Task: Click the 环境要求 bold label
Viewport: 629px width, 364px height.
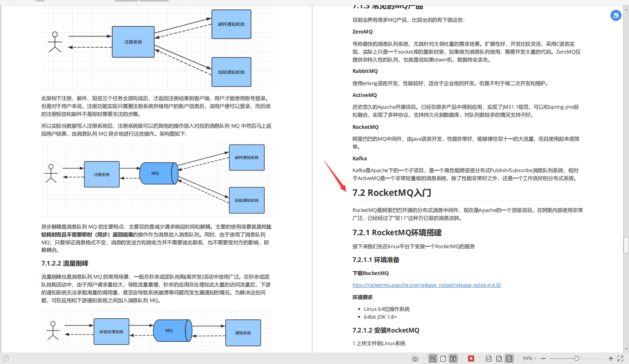Action: pos(362,297)
